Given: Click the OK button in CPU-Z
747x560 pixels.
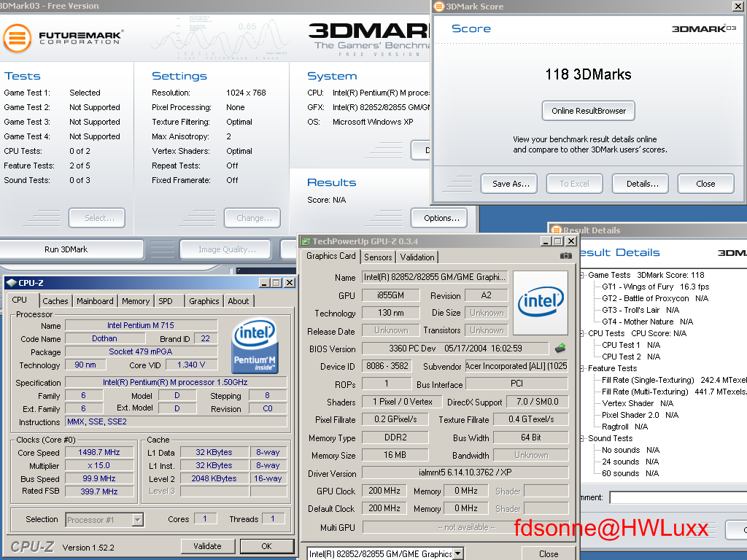Looking at the screenshot, I should (267, 546).
